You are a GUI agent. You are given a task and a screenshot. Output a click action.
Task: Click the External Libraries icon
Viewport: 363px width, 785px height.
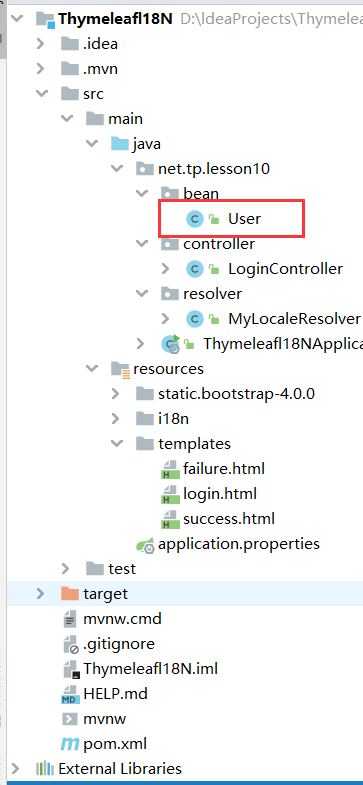(45, 768)
